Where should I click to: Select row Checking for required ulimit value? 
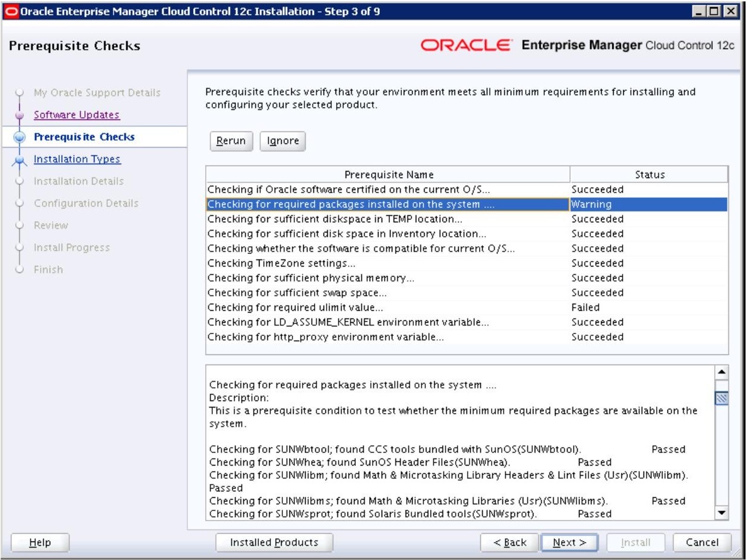click(467, 307)
